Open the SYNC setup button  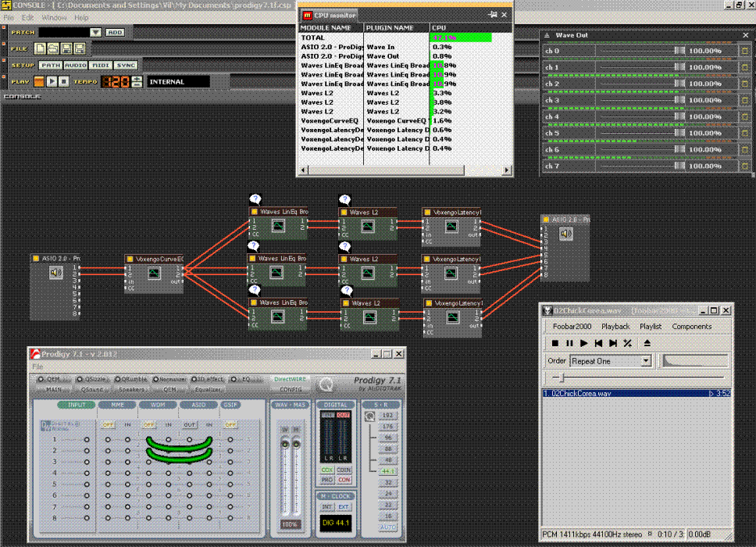126,65
